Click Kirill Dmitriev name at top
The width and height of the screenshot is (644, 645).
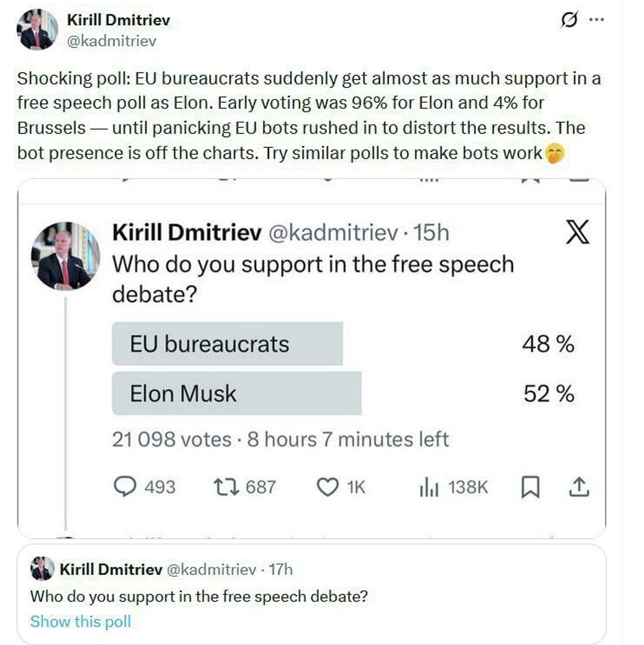(118, 20)
